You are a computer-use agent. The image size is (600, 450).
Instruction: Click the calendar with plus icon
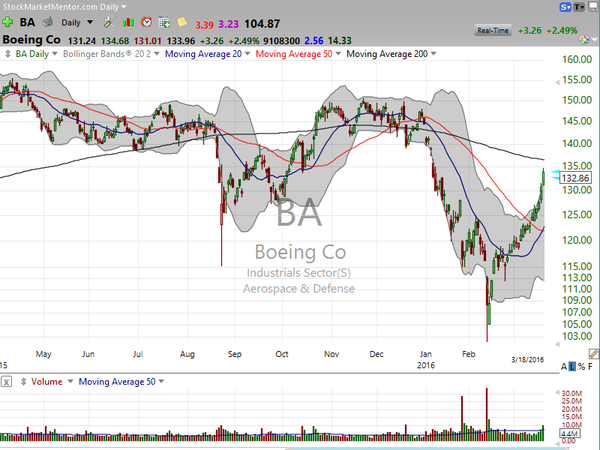(165, 23)
